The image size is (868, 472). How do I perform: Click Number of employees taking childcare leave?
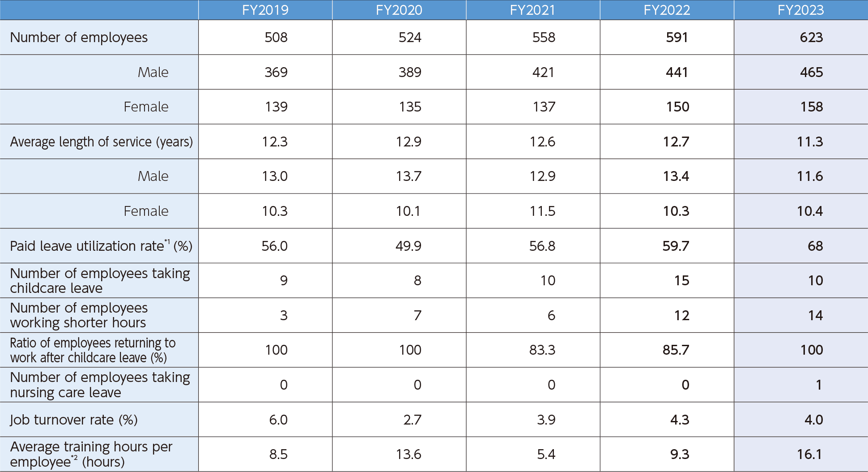100,280
